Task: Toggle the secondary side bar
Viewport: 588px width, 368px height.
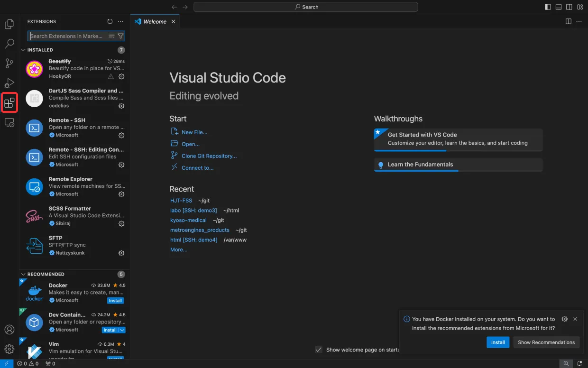Action: pyautogui.click(x=569, y=7)
